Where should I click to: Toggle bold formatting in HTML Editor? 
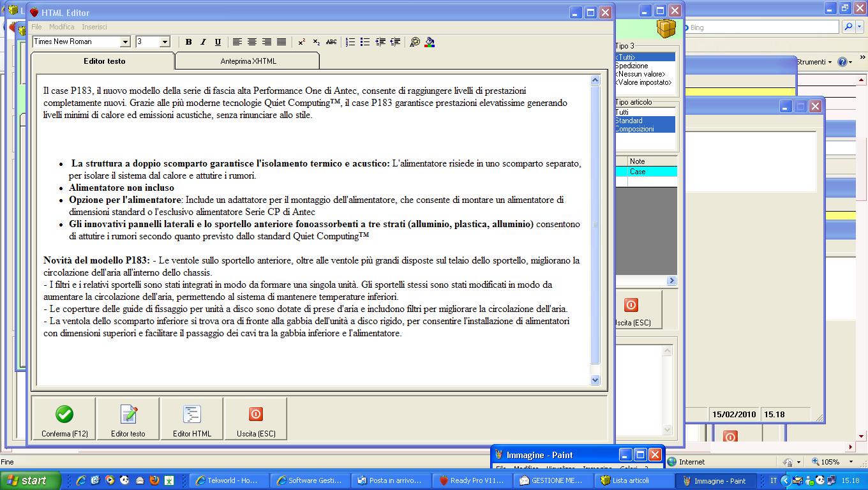pyautogui.click(x=188, y=42)
